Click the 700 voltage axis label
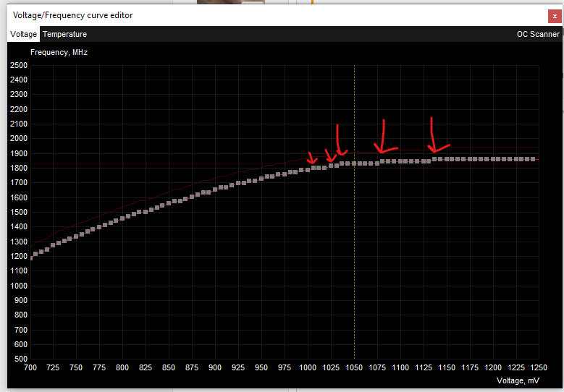Viewport: 564px width, 392px height. click(30, 367)
